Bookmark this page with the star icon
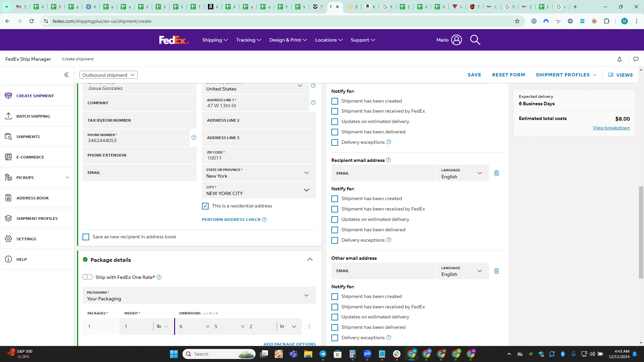The width and height of the screenshot is (644, 362). click(517, 21)
